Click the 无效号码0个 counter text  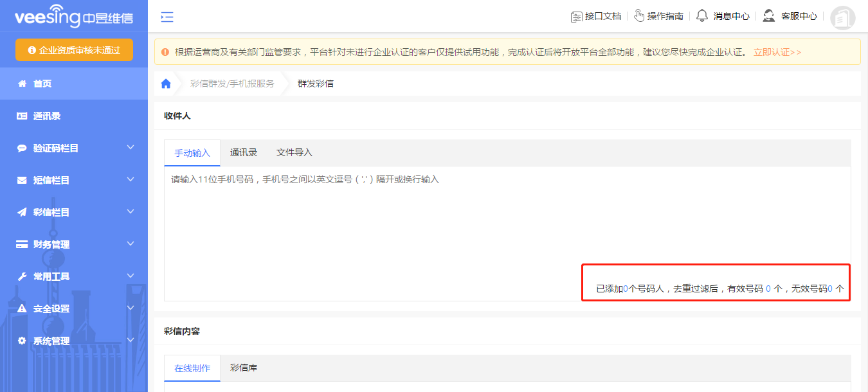(x=817, y=289)
